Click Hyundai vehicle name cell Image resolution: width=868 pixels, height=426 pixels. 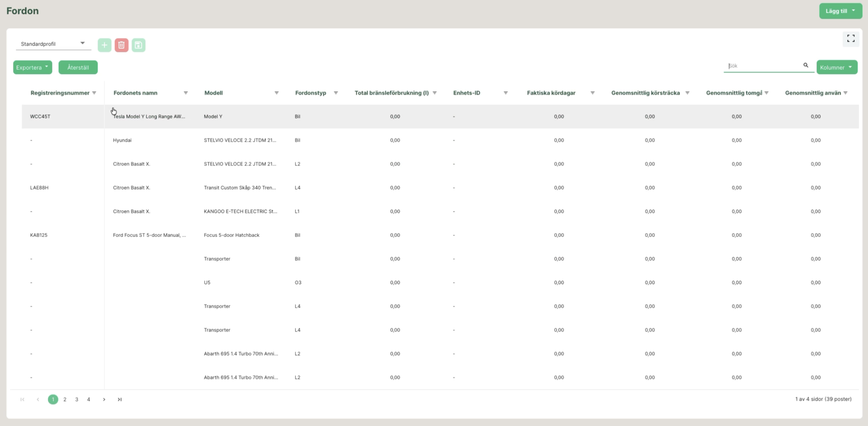[x=122, y=140]
